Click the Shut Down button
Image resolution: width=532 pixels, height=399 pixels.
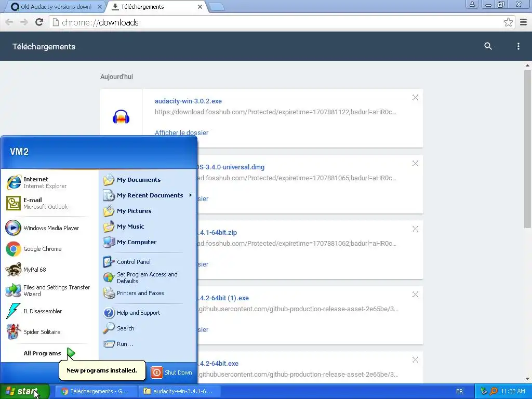click(171, 373)
